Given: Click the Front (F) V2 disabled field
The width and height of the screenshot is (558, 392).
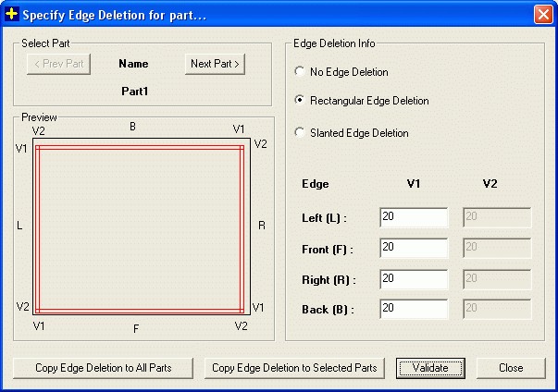Looking at the screenshot, I should click(x=497, y=248).
